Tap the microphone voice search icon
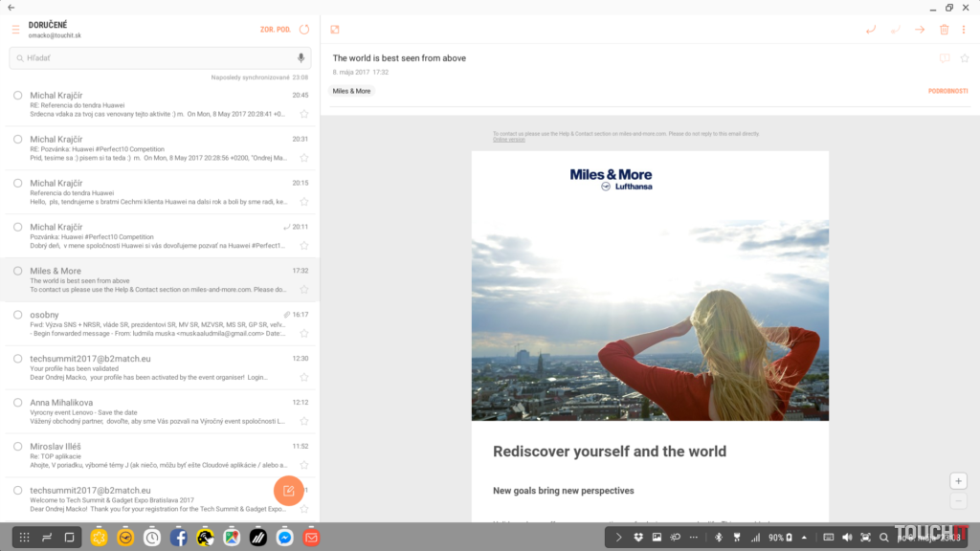The image size is (980, 551). 301,58
